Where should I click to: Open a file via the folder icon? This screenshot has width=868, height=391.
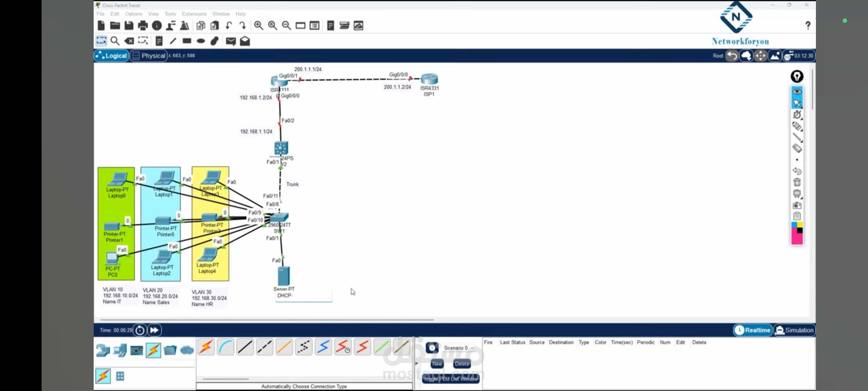115,26
